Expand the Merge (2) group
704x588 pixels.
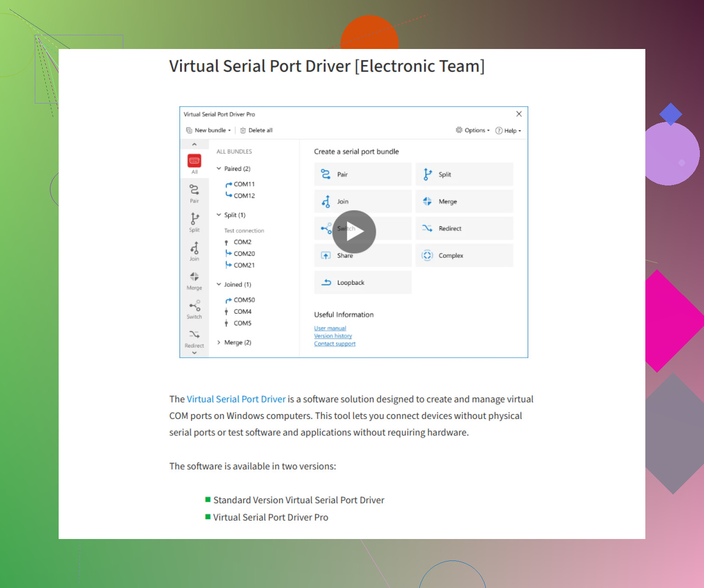219,343
